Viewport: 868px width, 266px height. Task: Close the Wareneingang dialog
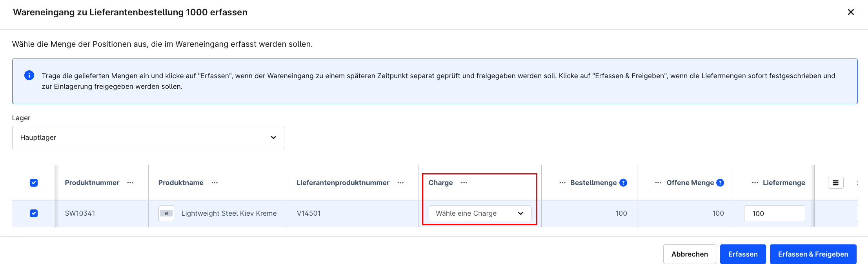coord(851,12)
